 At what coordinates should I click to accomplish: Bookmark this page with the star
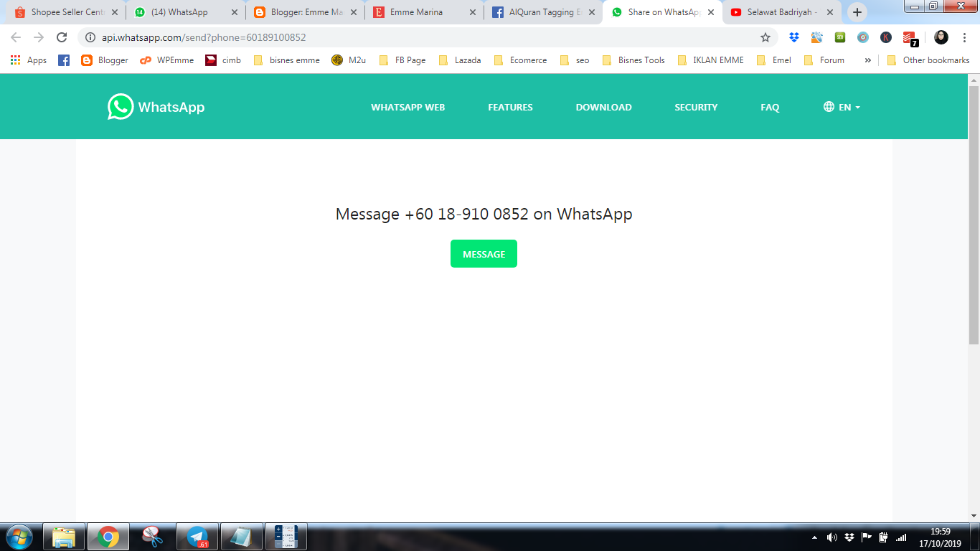click(765, 37)
